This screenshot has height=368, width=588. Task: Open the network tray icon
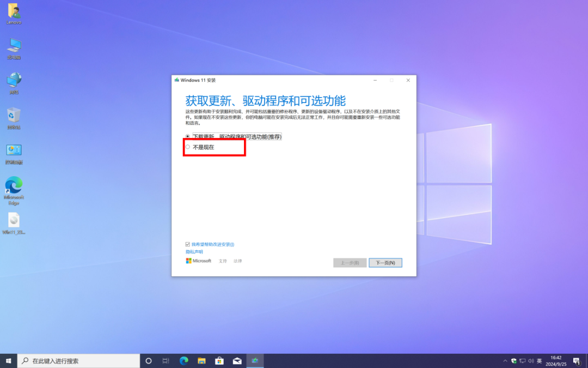tap(522, 361)
